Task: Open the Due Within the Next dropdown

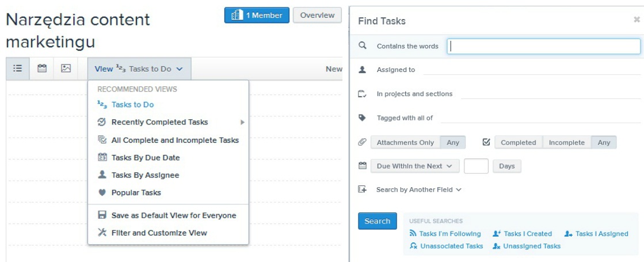Action: pyautogui.click(x=415, y=166)
